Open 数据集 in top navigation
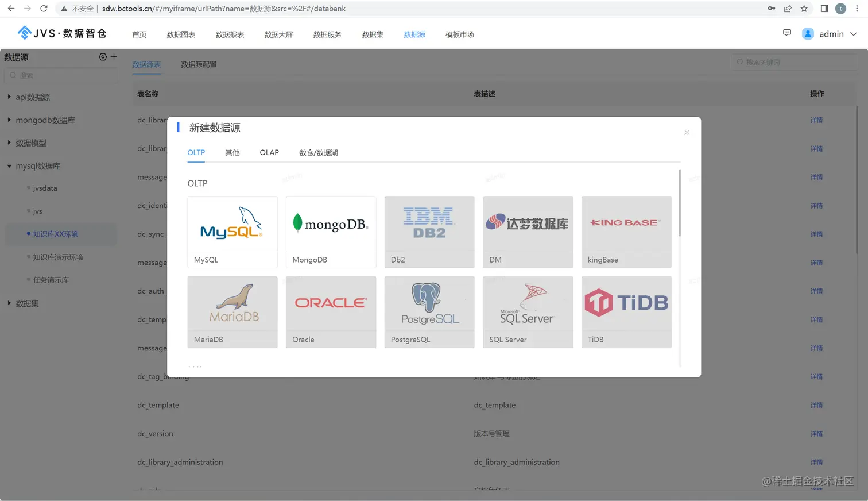This screenshot has height=501, width=868. pyautogui.click(x=373, y=34)
